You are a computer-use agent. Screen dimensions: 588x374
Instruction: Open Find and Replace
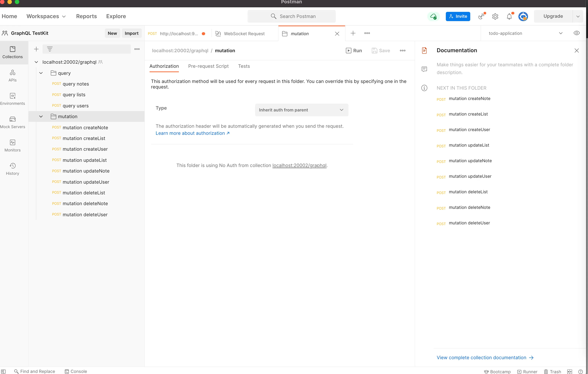pyautogui.click(x=35, y=371)
